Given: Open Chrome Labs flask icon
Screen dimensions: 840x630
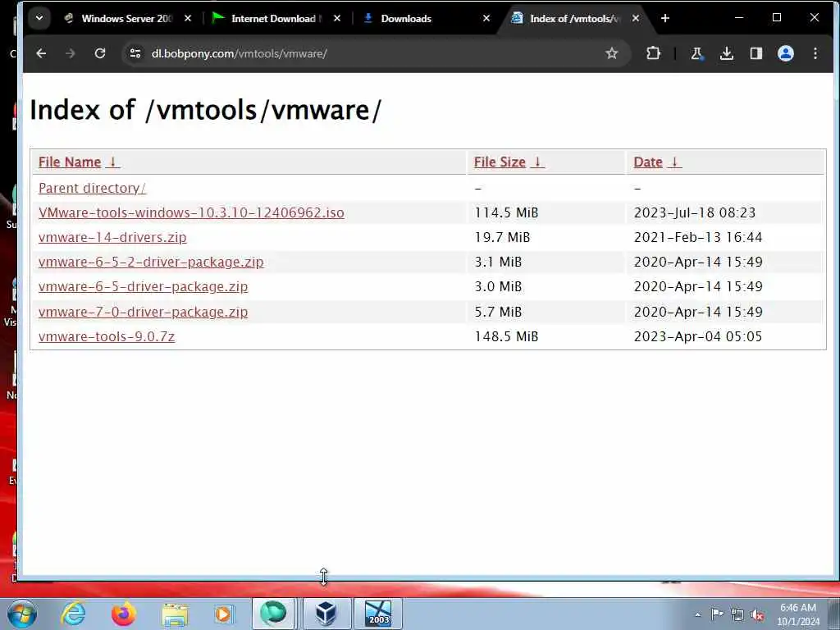Looking at the screenshot, I should [697, 53].
